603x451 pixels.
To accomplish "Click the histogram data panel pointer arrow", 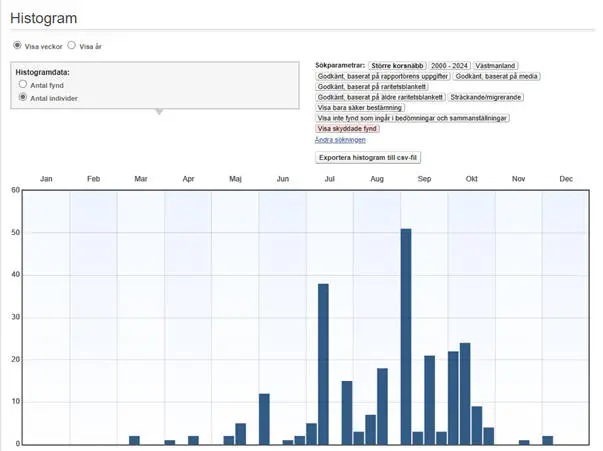I will (x=158, y=112).
